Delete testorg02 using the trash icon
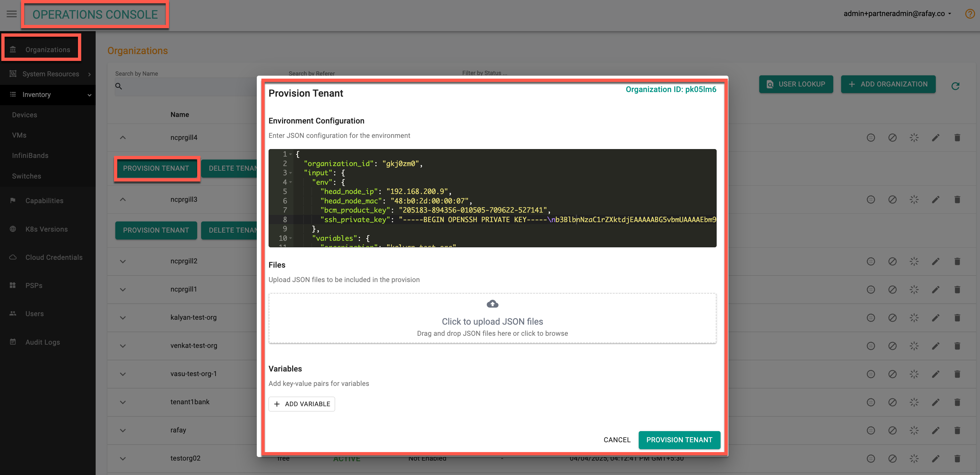 pos(957,458)
